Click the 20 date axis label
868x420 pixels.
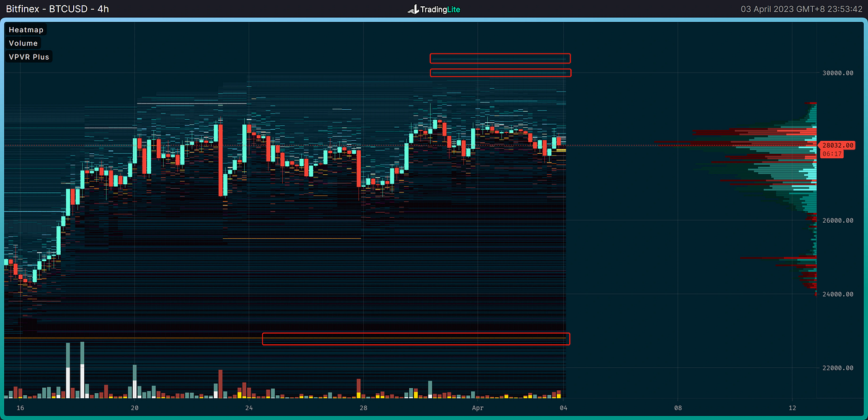(x=135, y=408)
